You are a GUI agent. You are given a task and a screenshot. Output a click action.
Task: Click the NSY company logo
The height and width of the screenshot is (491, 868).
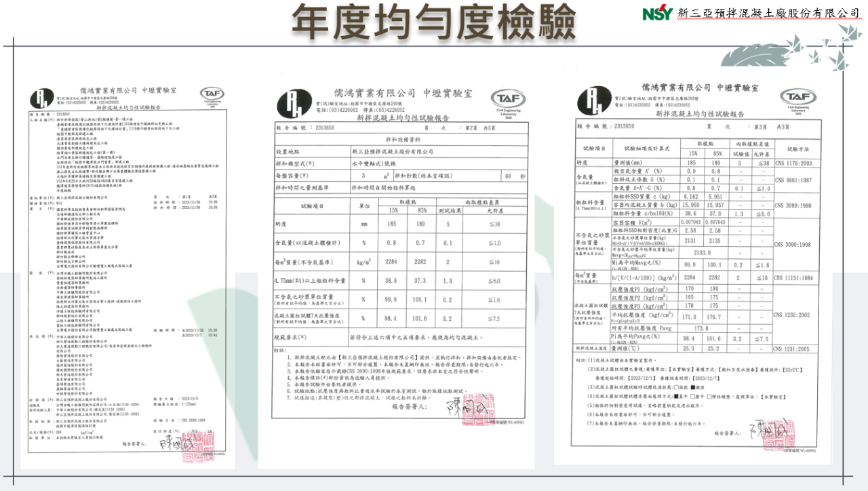point(659,13)
